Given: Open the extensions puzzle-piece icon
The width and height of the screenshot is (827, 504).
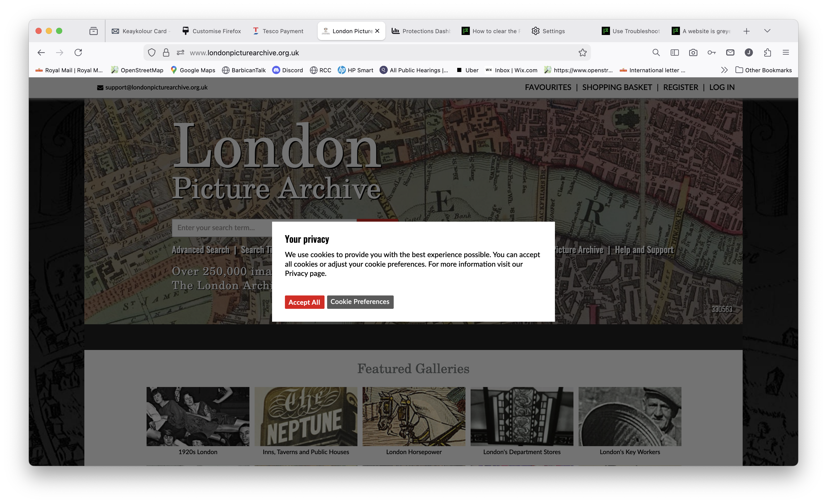Looking at the screenshot, I should 767,53.
